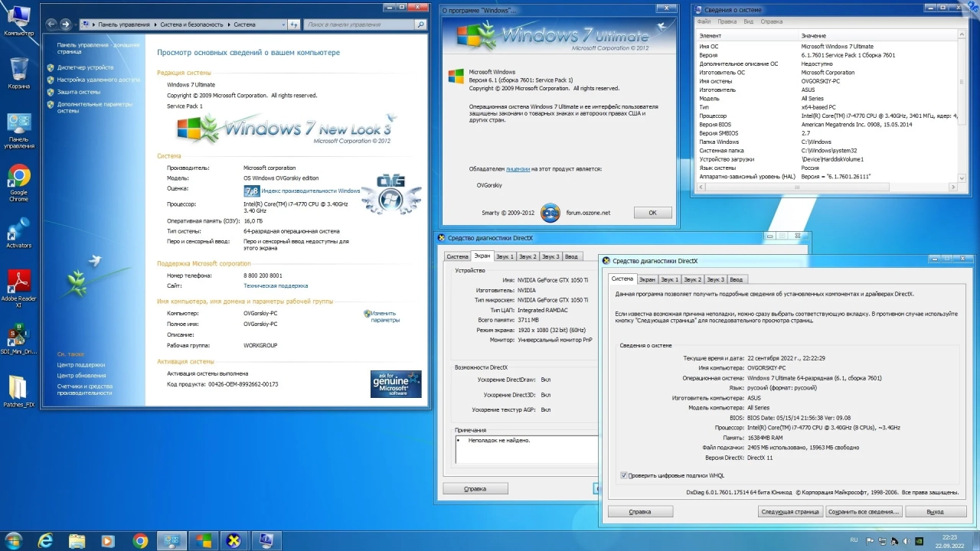Click the Chrome icon in the taskbar
The width and height of the screenshot is (980, 551).
tap(140, 540)
